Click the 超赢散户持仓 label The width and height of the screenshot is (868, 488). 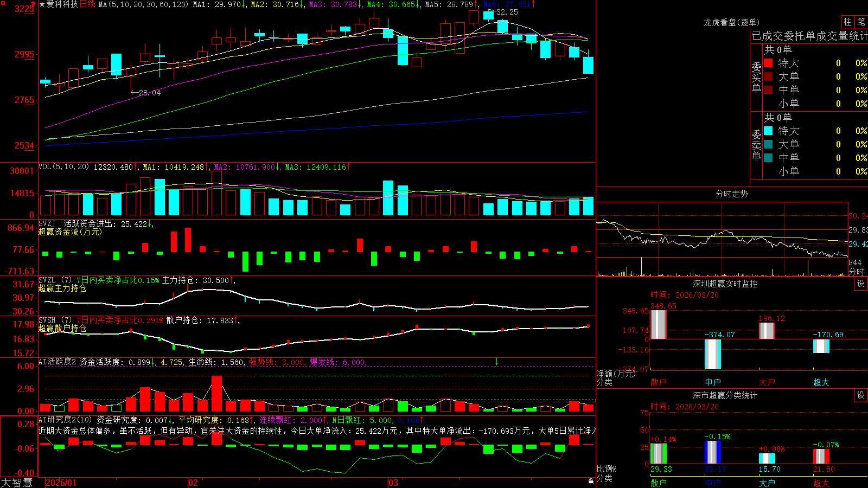pos(62,328)
